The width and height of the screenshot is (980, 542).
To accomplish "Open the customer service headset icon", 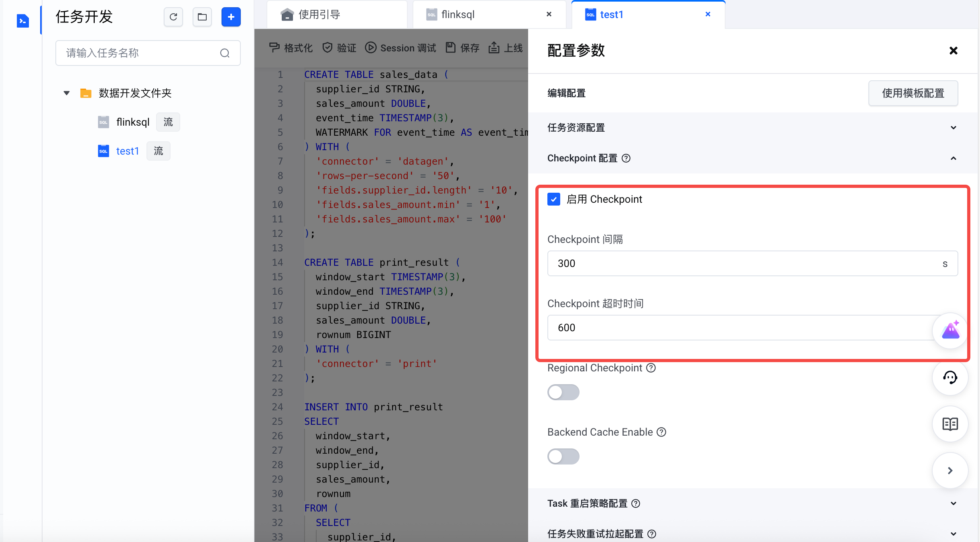I will pyautogui.click(x=950, y=377).
